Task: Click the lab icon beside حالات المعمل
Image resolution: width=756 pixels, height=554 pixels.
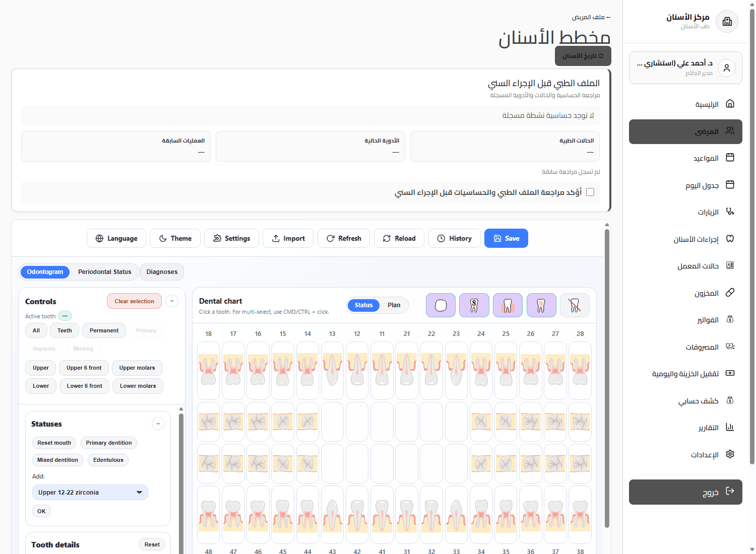Action: click(x=730, y=265)
